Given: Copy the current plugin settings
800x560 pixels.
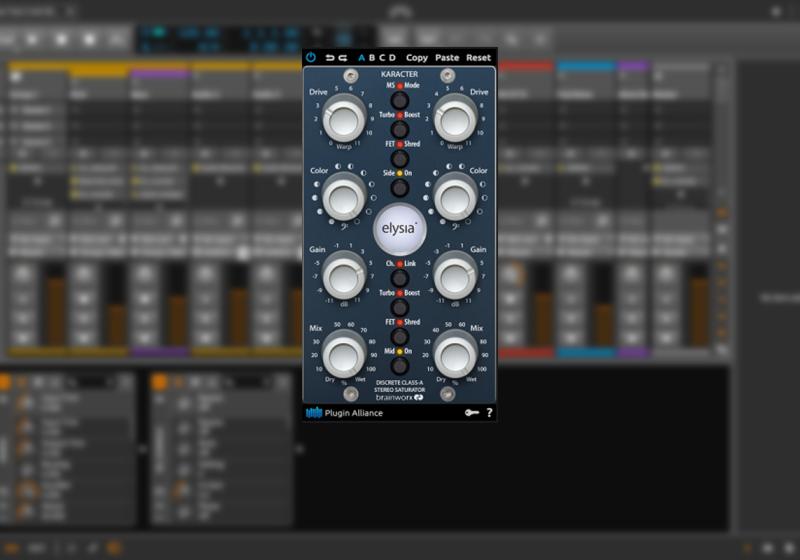Looking at the screenshot, I should click(417, 58).
